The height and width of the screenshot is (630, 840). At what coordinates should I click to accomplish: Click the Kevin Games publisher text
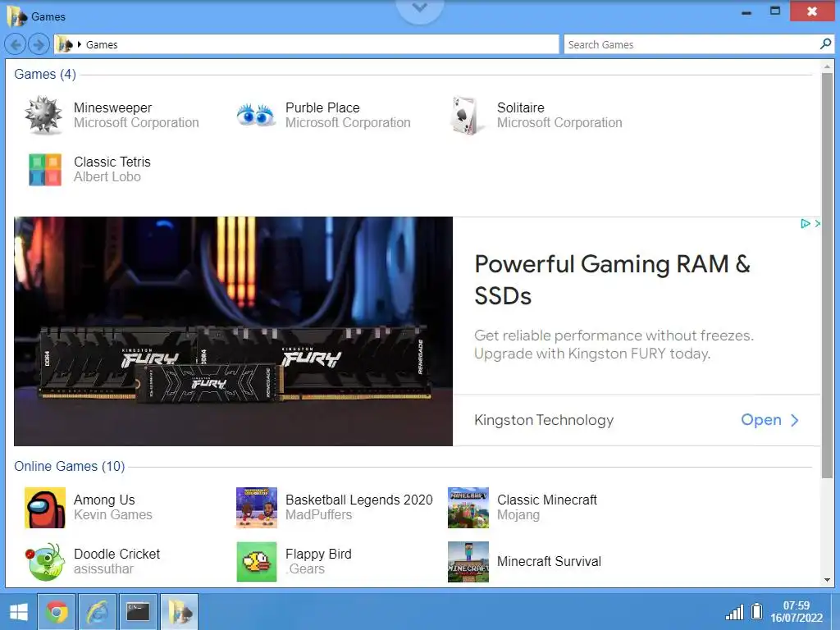113,515
